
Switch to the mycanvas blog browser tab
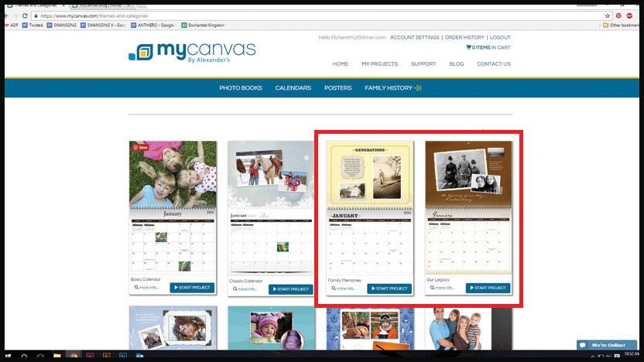tap(101, 5)
